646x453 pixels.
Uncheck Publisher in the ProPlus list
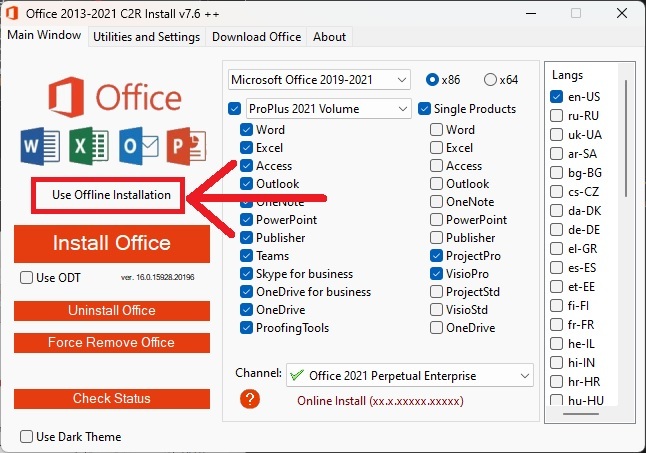[246, 238]
